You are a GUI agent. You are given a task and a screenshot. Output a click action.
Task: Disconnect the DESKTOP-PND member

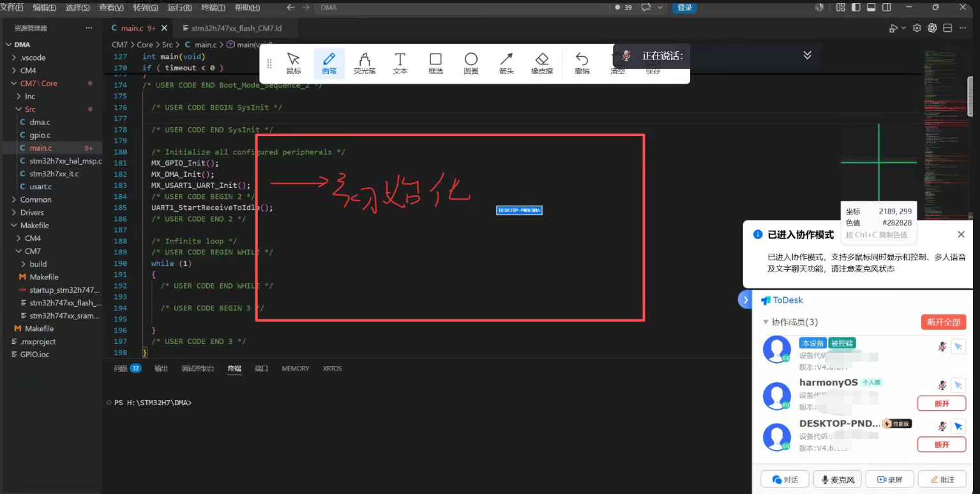tap(942, 444)
